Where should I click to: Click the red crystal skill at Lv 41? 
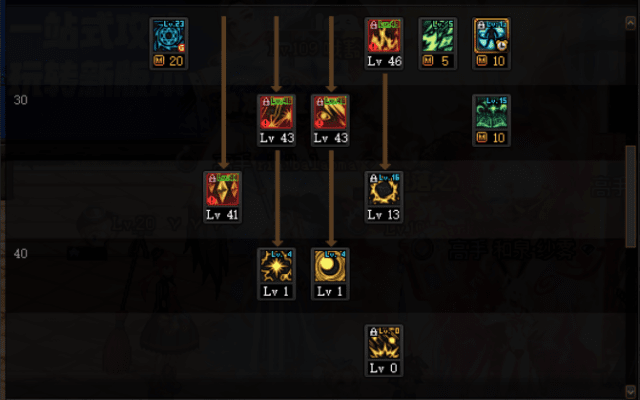click(222, 189)
